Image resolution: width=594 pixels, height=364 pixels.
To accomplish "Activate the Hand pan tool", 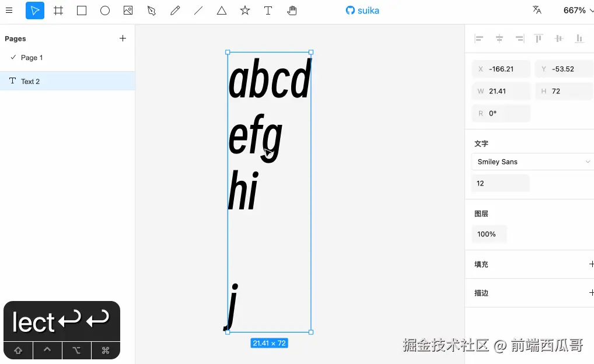I will 292,10.
